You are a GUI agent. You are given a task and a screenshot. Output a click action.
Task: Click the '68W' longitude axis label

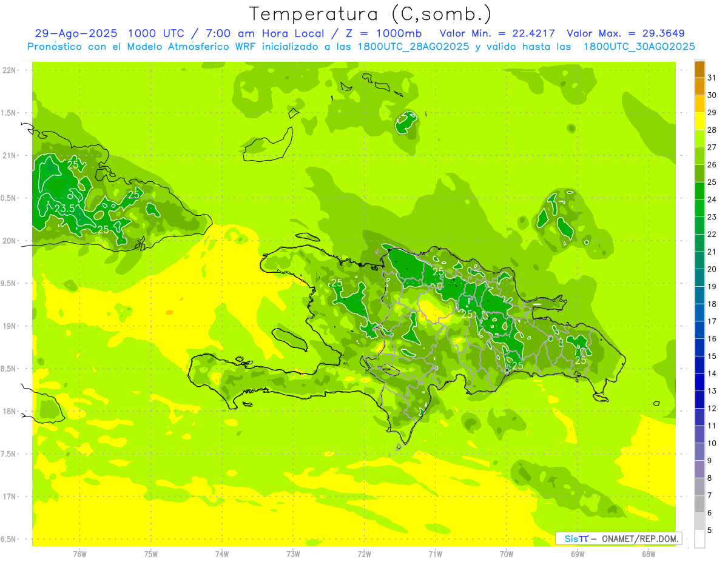pos(649,554)
